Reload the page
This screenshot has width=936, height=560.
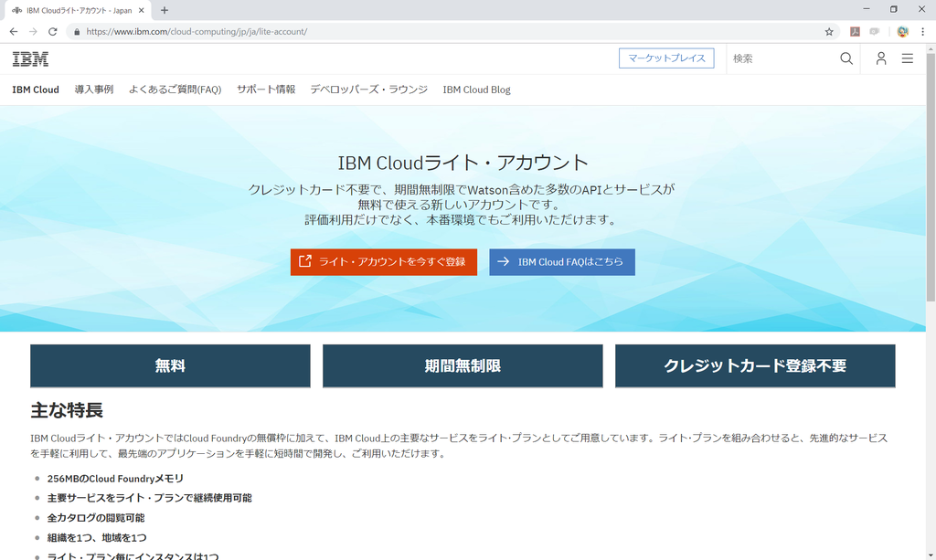pos(52,32)
